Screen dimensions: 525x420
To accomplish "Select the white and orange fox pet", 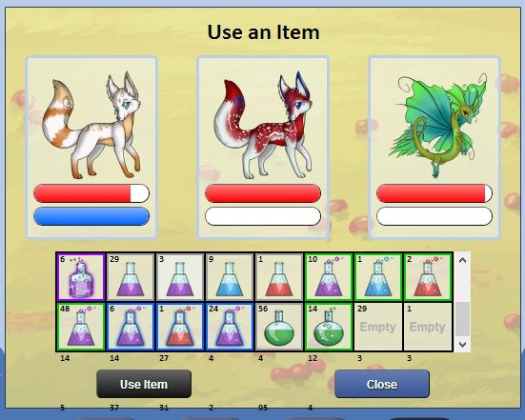I will [91, 148].
